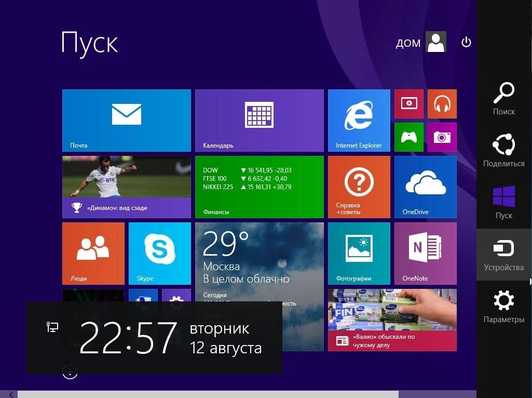Launch the Skype tile

pyautogui.click(x=160, y=254)
